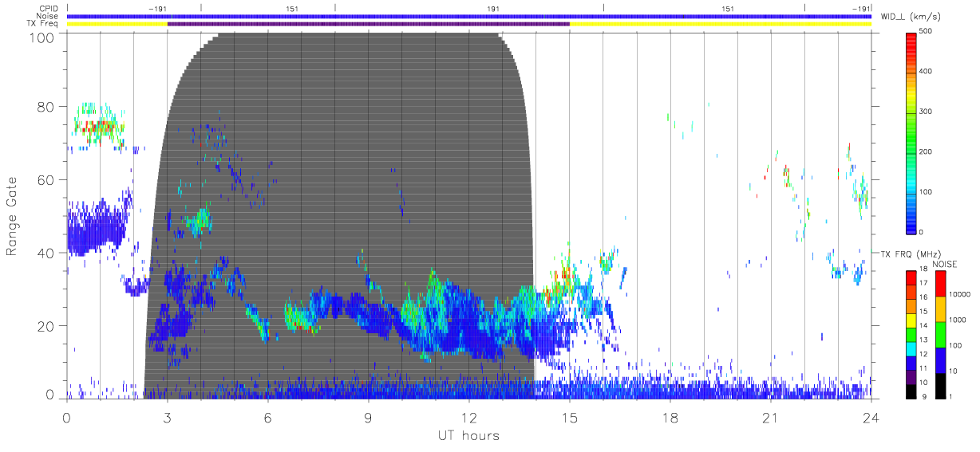Select Range Gate tick label 40
The image size is (980, 452).
tap(44, 253)
